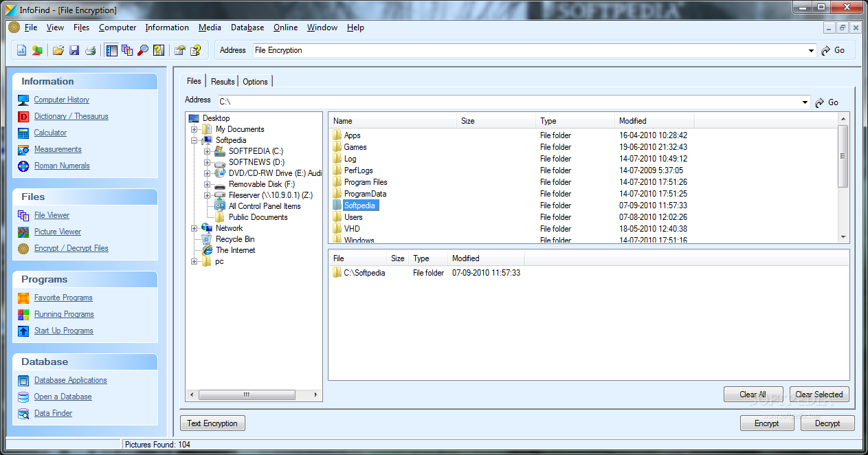Click the Clear All button
Viewport: 868px width, 455px height.
[753, 395]
